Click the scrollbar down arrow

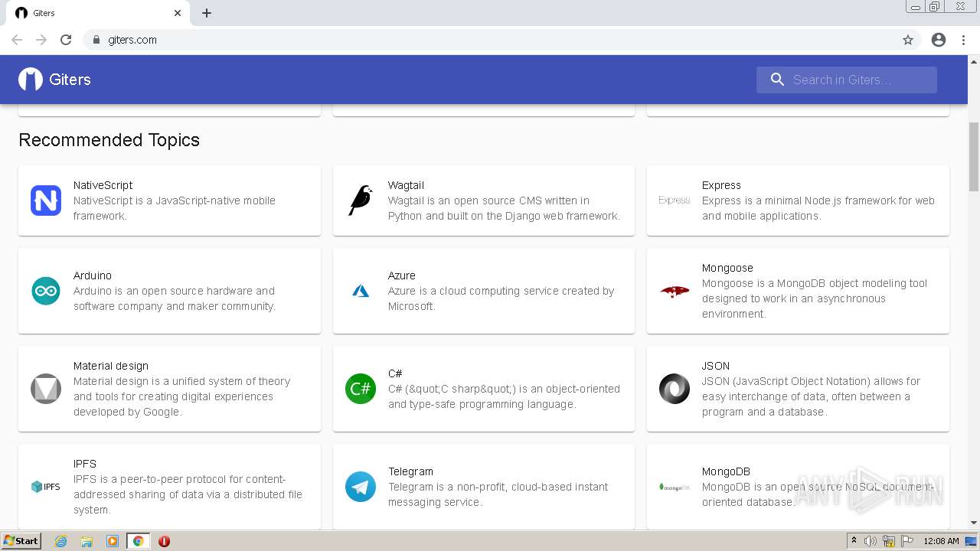(x=974, y=523)
